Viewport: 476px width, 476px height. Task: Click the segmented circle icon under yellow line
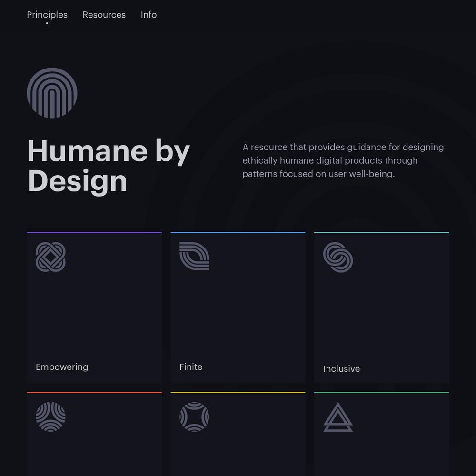tap(194, 417)
